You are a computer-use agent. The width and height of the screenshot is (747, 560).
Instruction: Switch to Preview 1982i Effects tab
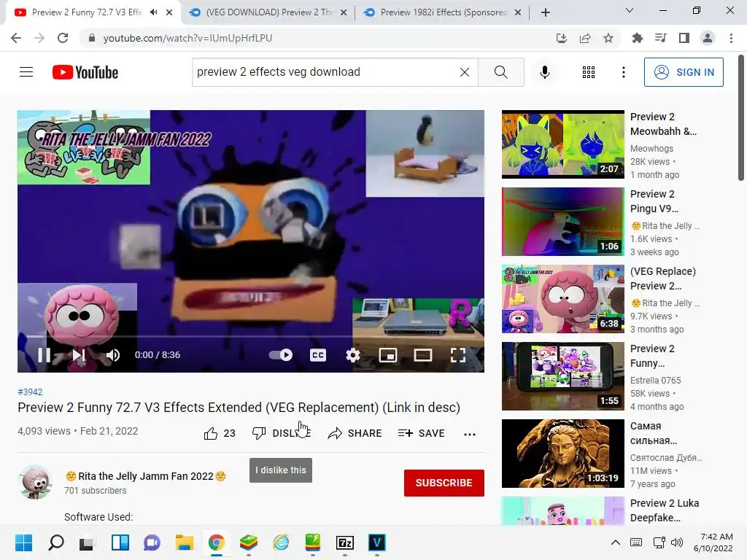(x=443, y=12)
